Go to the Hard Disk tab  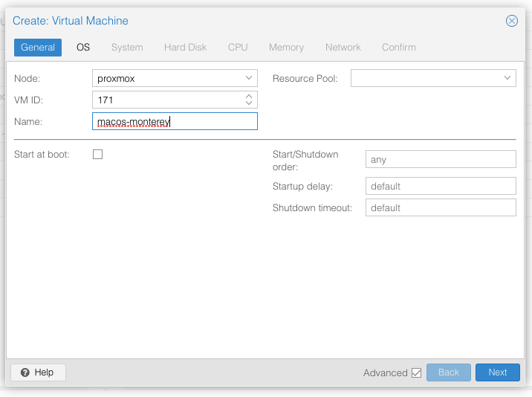click(185, 47)
